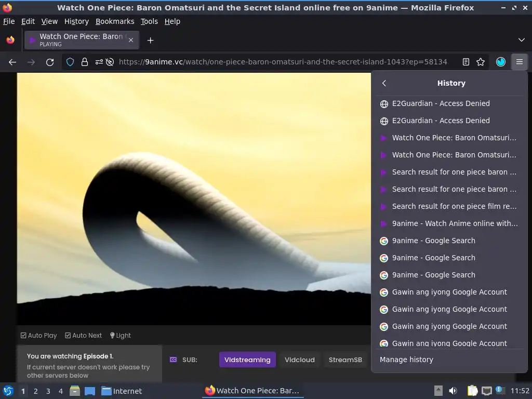Click the URL address field
The width and height of the screenshot is (532, 399).
coord(283,62)
